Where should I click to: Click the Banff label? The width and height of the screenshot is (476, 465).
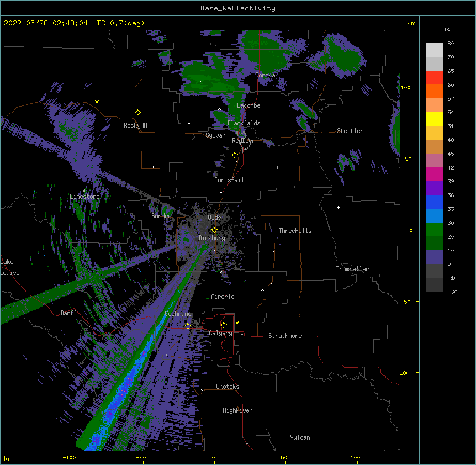pos(68,313)
